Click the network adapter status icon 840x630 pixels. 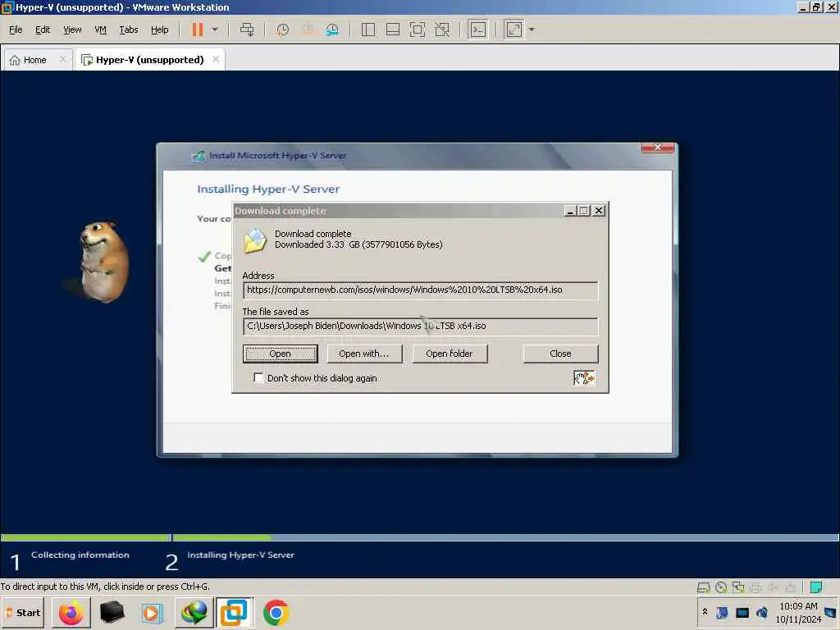pyautogui.click(x=738, y=587)
